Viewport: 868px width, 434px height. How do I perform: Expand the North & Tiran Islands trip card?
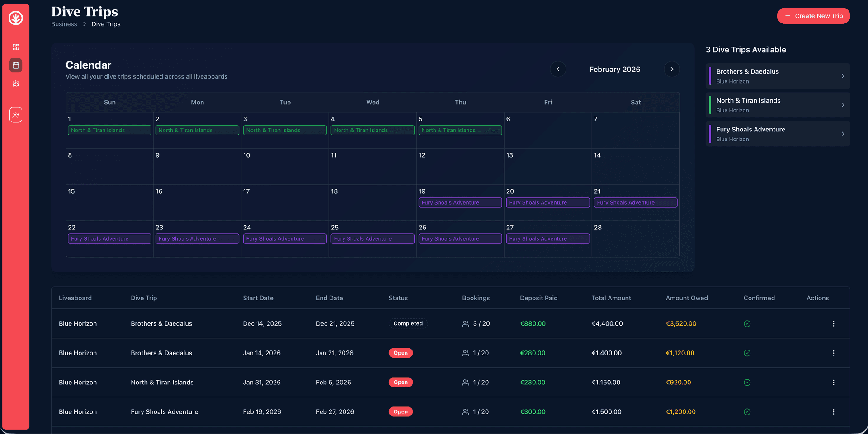click(777, 105)
